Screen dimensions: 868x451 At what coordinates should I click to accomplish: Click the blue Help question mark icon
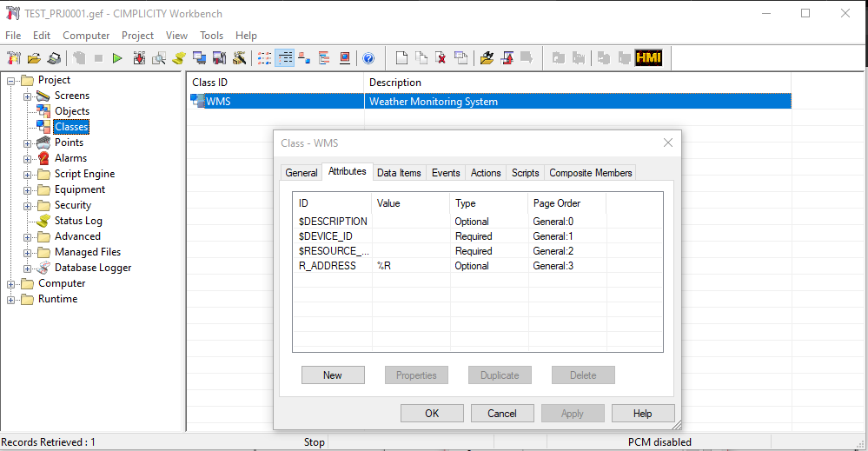point(368,58)
